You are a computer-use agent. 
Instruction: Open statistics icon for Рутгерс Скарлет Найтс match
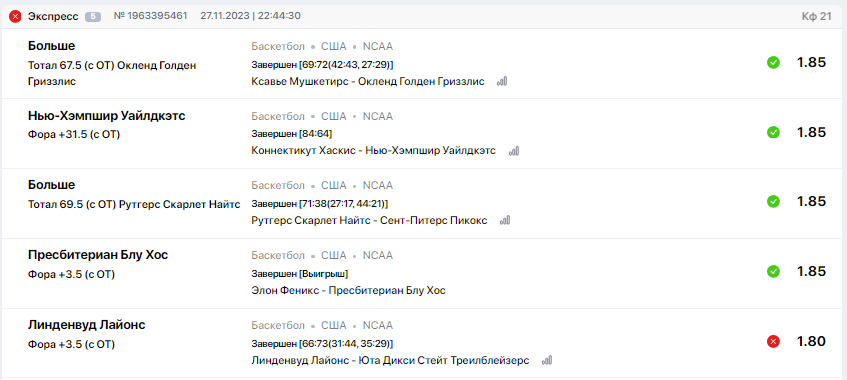tap(505, 221)
